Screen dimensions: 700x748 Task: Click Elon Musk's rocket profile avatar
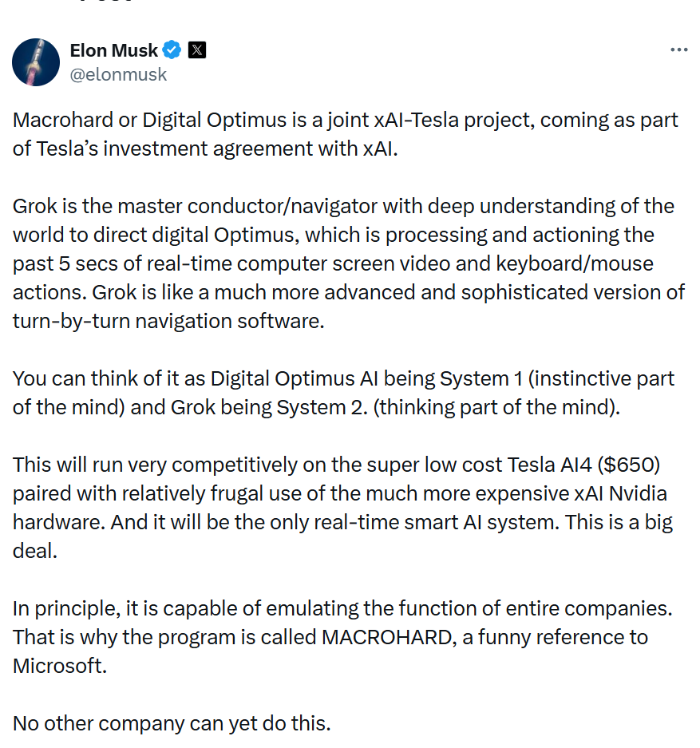(36, 62)
